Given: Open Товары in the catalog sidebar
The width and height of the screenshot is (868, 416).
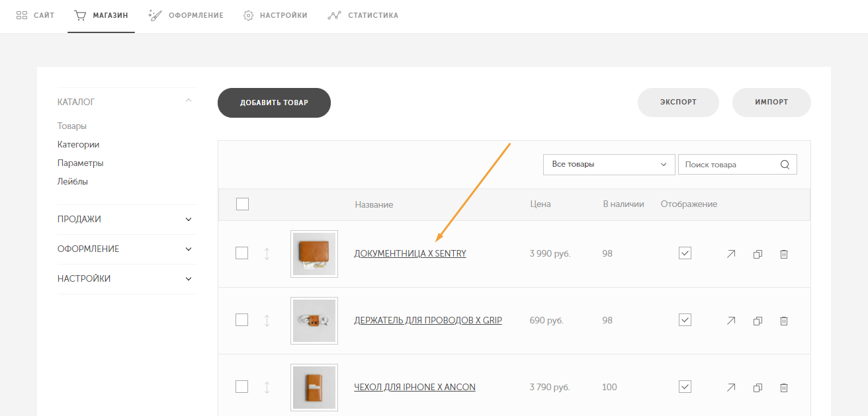Looking at the screenshot, I should 72,126.
